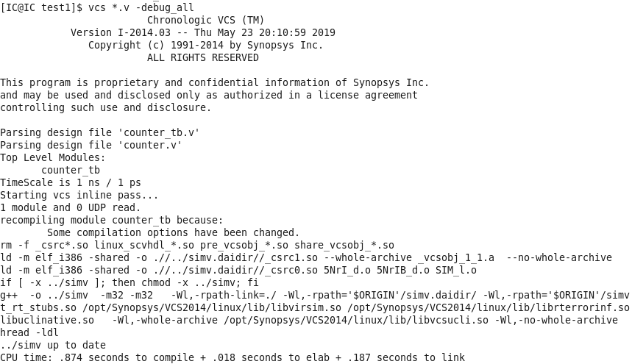Click the 'ALL RIGHTS RESERVED' line

point(202,57)
